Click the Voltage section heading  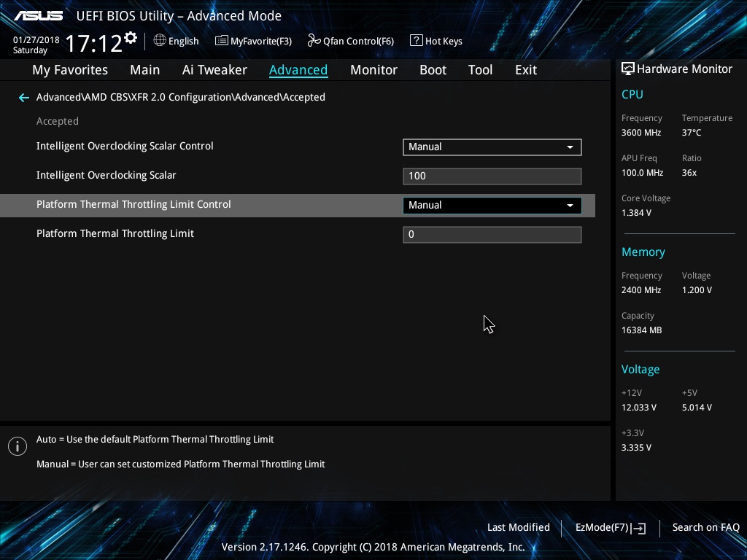(640, 370)
